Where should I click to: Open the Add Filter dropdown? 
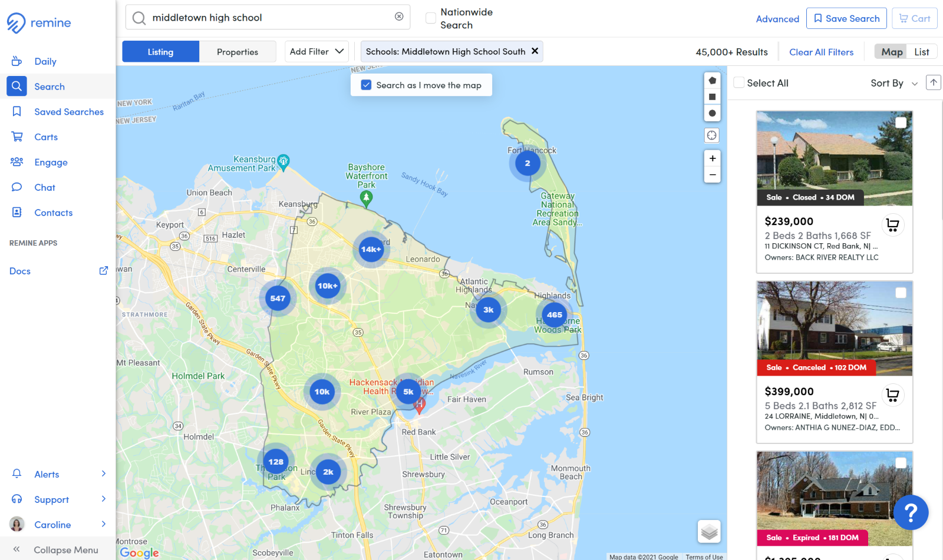click(316, 51)
